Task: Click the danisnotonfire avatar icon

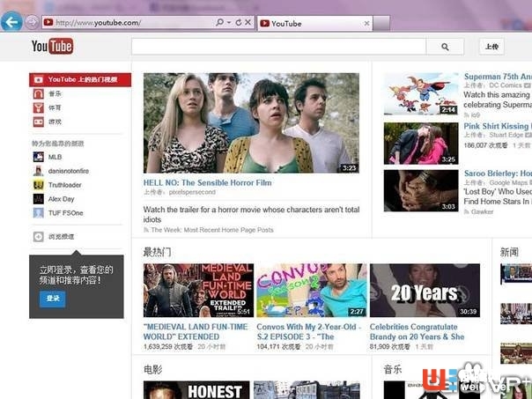Action: (39, 171)
